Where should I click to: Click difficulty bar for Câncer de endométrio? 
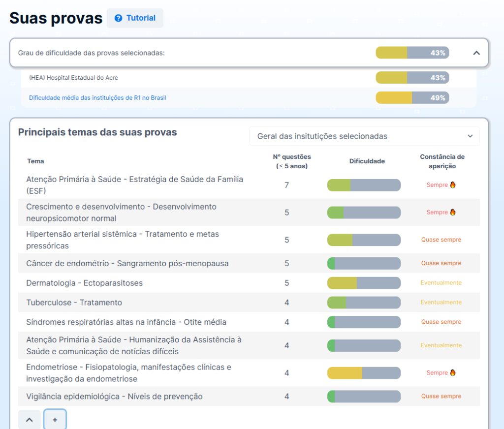tap(364, 263)
